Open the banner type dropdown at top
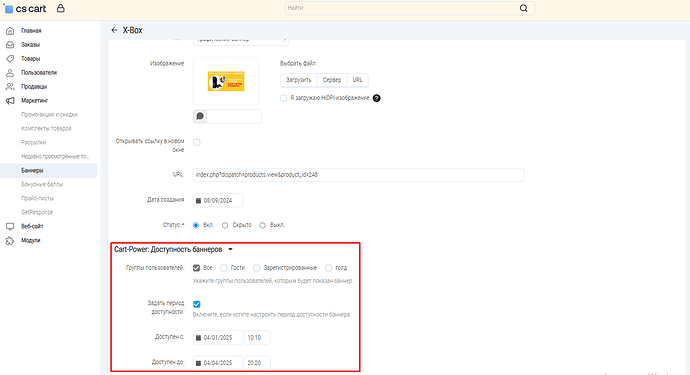This screenshot has height=375, width=690. point(240,40)
